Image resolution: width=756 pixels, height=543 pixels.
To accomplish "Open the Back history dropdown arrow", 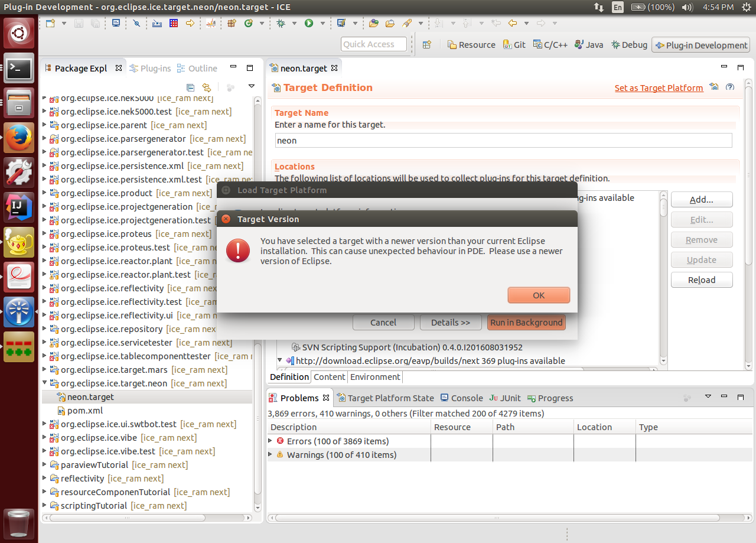I will coord(526,24).
